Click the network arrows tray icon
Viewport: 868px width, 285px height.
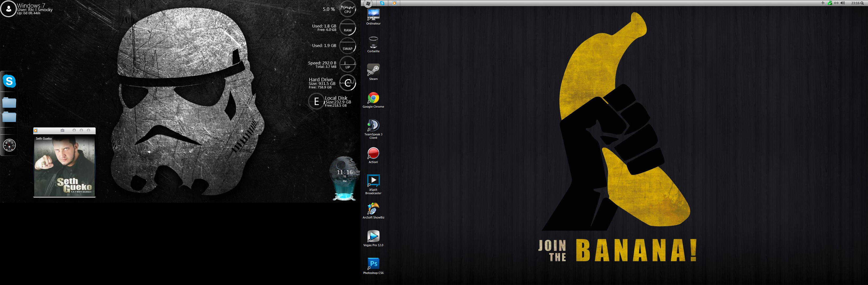click(x=836, y=3)
